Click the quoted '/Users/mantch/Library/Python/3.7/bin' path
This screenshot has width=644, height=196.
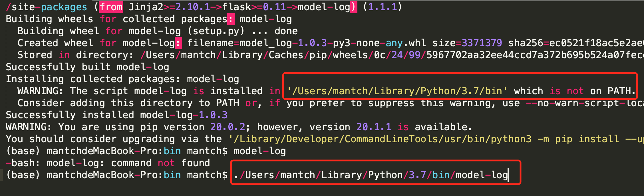[397, 91]
